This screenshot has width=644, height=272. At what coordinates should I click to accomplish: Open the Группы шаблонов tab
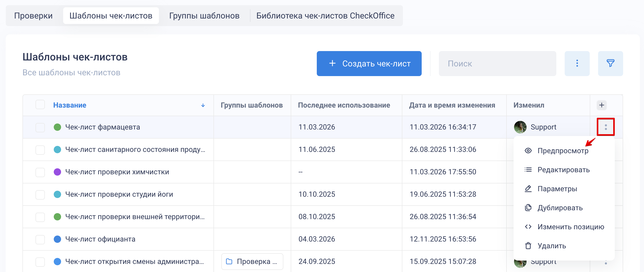pyautogui.click(x=204, y=16)
